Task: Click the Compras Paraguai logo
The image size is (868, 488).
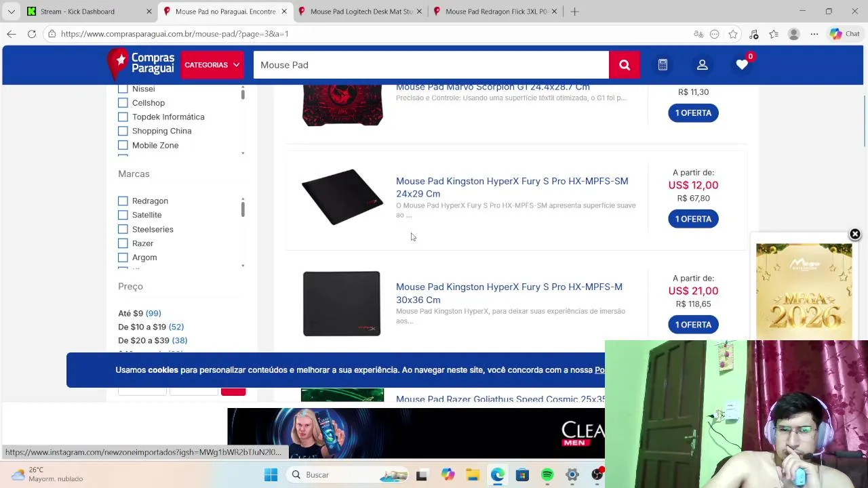Action: pos(141,64)
